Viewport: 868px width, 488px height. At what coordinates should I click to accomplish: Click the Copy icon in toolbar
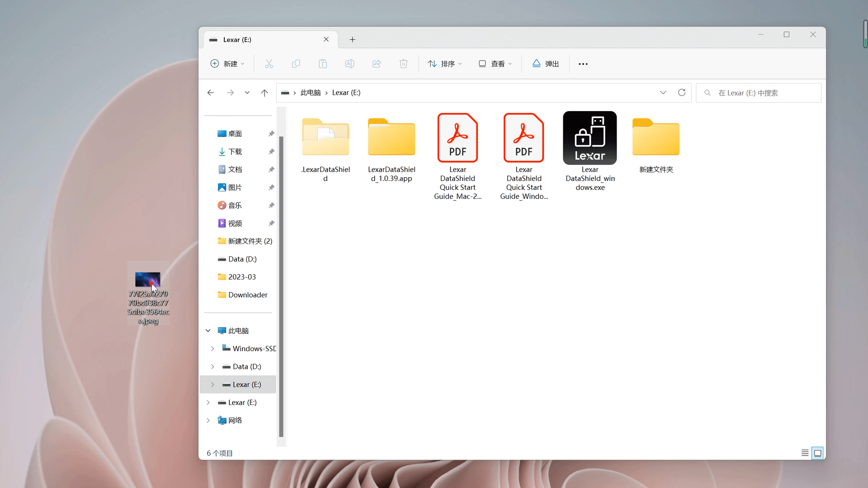296,64
